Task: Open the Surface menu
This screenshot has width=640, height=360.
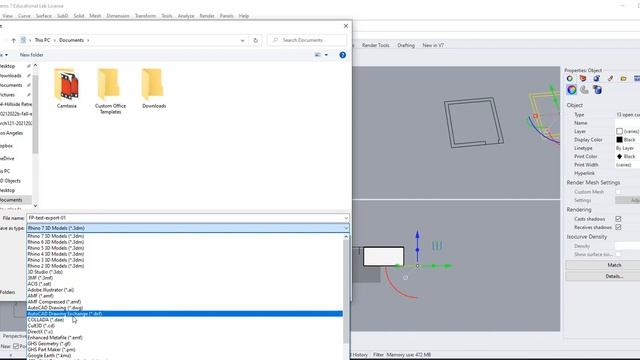Action: click(44, 16)
